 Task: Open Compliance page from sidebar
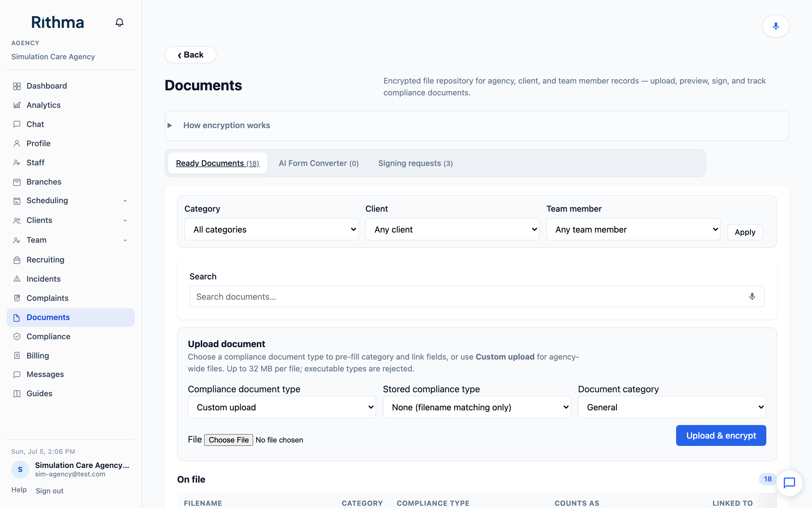pos(70,336)
